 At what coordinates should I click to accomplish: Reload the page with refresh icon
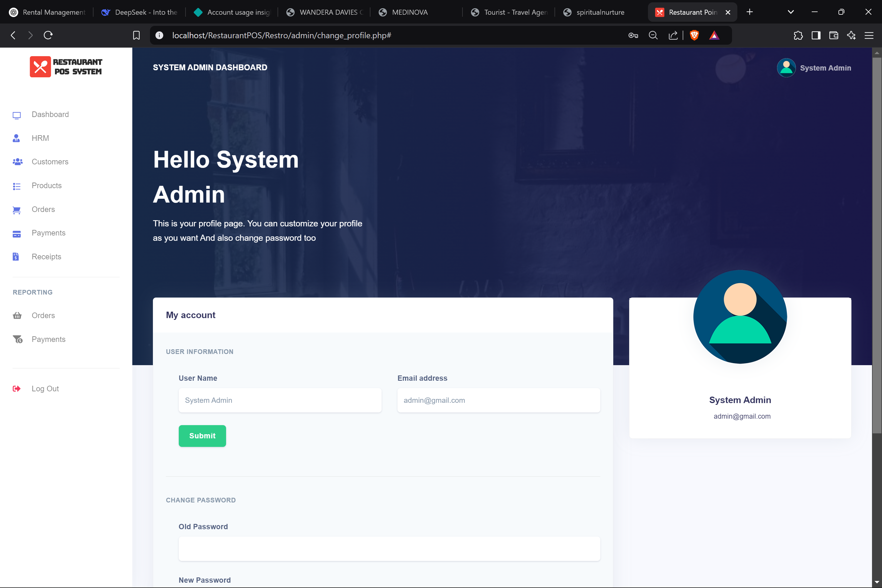click(x=48, y=35)
